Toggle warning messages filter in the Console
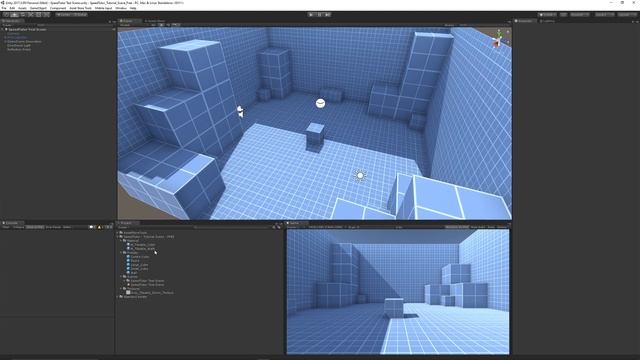 point(100,227)
